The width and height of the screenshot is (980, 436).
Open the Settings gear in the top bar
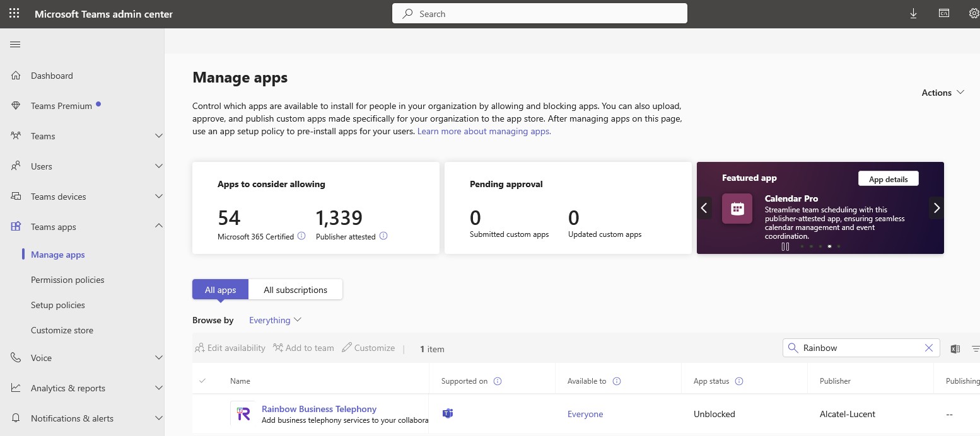[x=973, y=13]
